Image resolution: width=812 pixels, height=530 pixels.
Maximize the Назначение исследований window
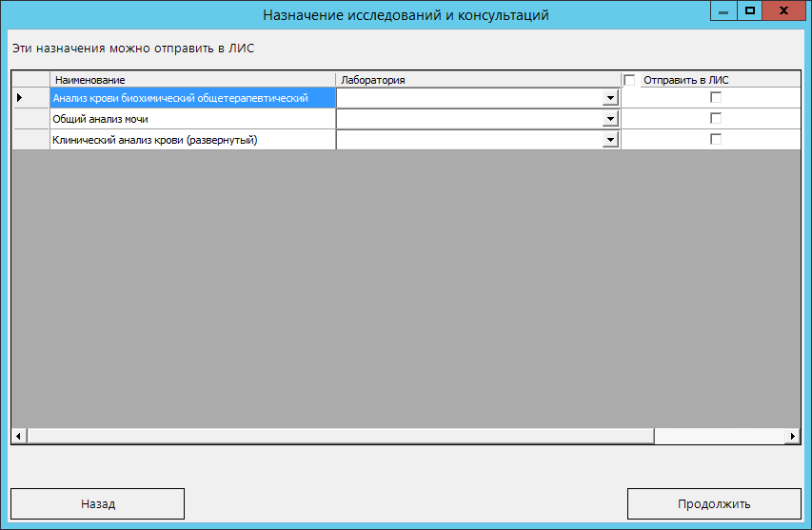click(750, 11)
